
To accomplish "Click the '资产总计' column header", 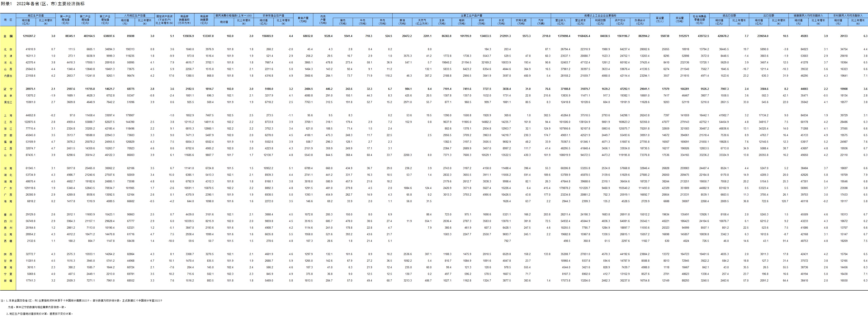I will 620,22.
